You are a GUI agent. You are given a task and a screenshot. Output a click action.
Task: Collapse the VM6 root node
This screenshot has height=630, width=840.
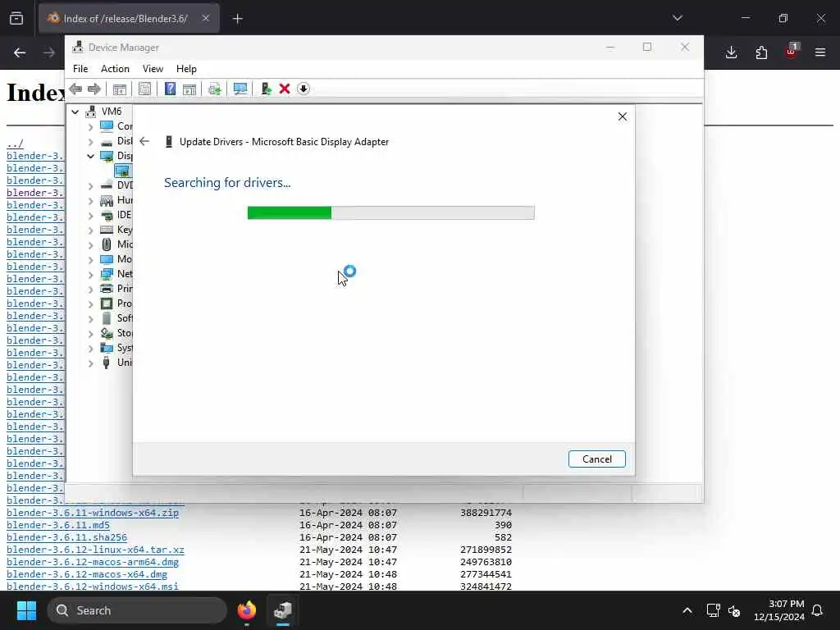[75, 112]
